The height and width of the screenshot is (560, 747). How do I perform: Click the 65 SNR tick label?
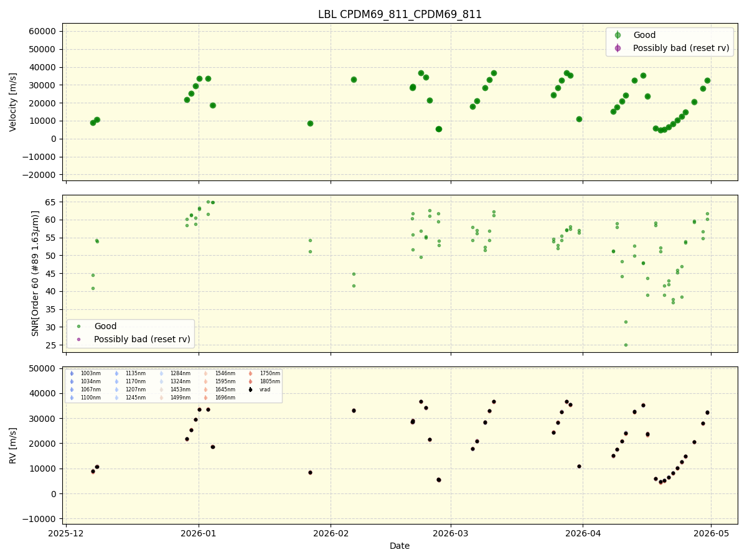(x=52, y=202)
